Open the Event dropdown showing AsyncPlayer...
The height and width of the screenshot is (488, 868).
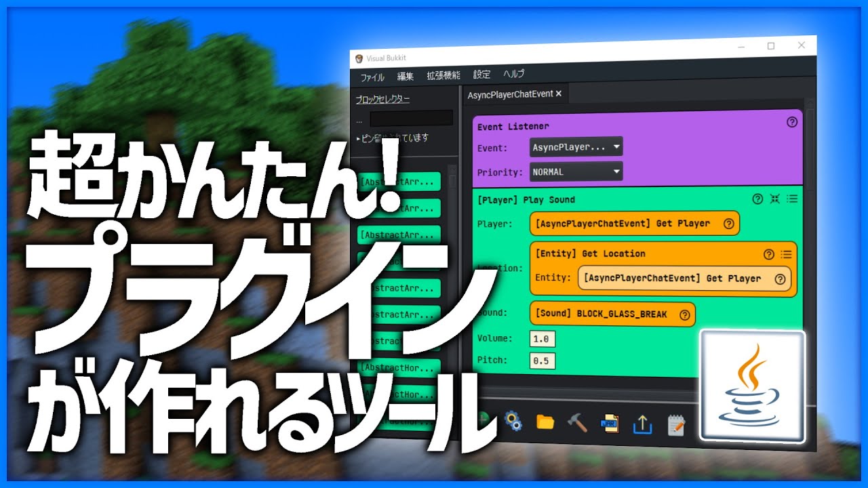(x=576, y=146)
